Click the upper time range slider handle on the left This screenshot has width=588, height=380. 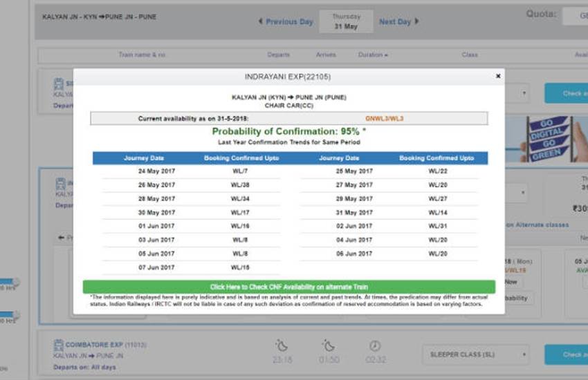15,282
